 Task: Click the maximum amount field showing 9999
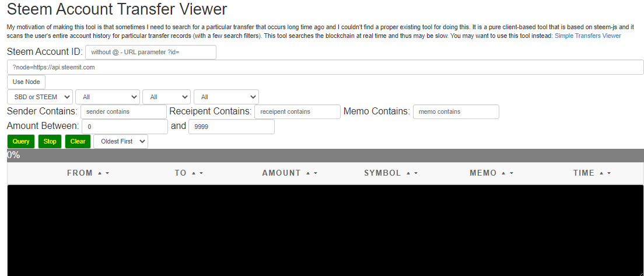coord(232,127)
